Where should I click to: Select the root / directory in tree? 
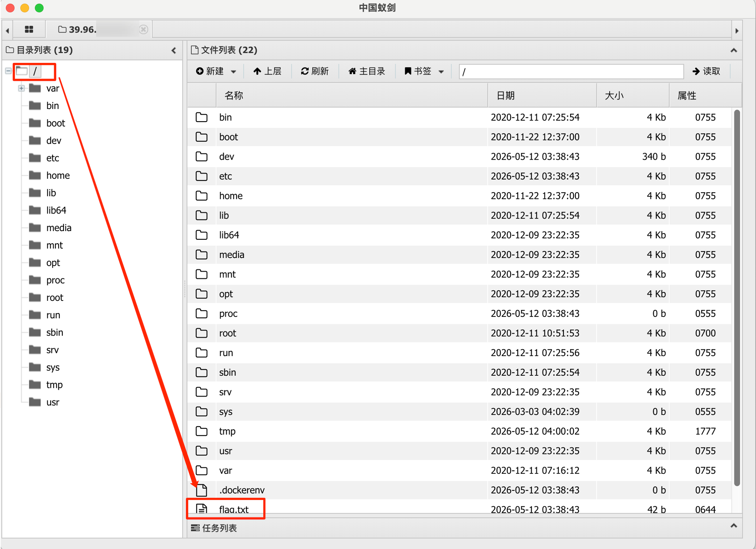[x=35, y=71]
